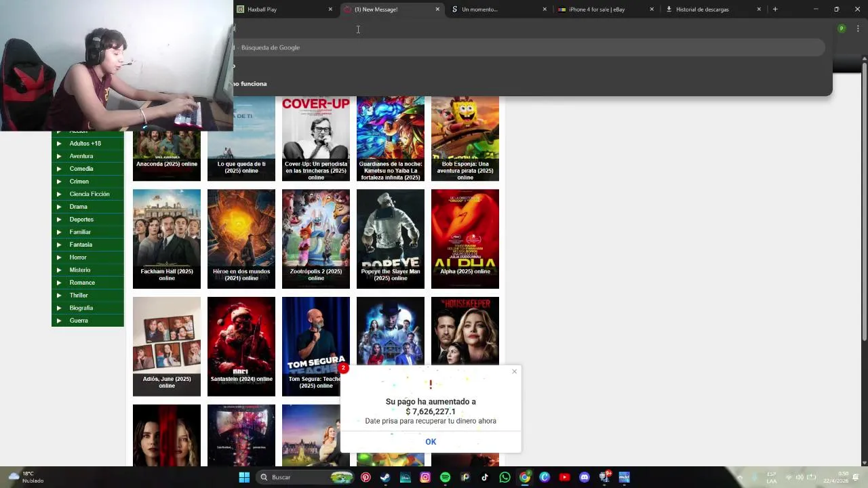Screen dimensions: 868x488
Task: Open the Biografía category link
Action: 81,308
